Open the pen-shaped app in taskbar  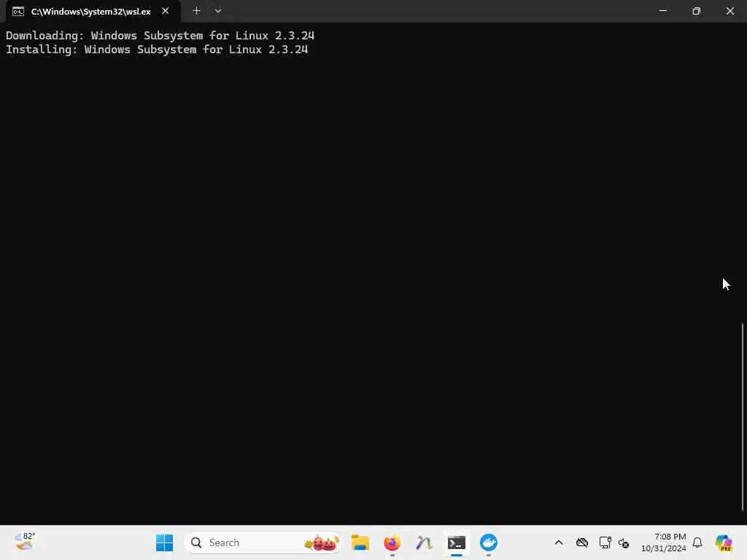pyautogui.click(x=424, y=542)
